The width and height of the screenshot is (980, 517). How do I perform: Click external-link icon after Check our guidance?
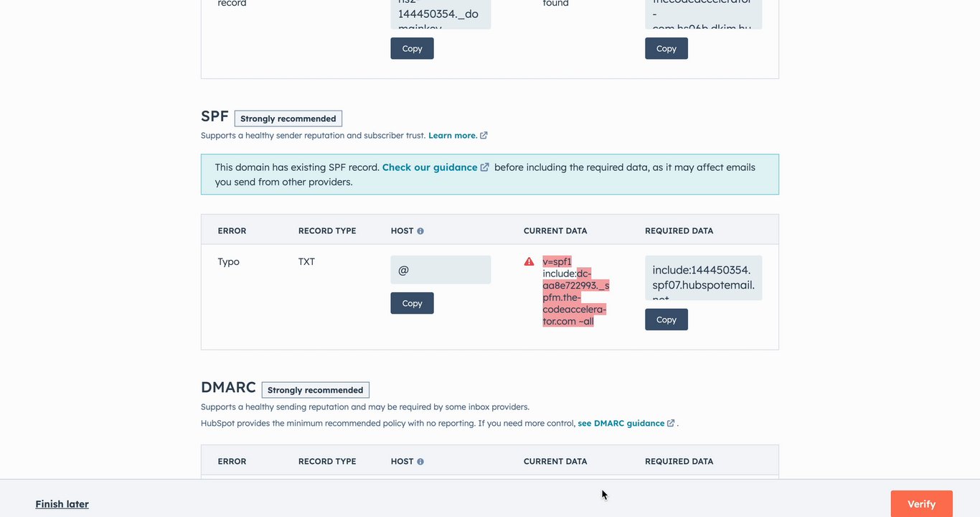(485, 167)
